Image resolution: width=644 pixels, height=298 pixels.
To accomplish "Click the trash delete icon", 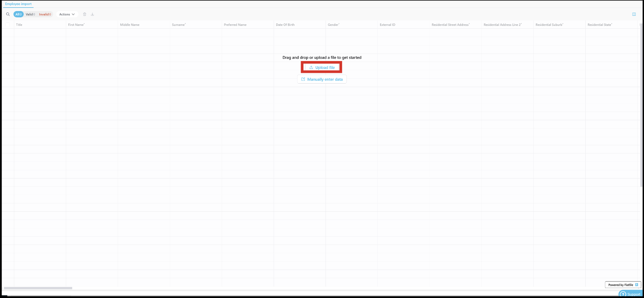I will [x=84, y=14].
